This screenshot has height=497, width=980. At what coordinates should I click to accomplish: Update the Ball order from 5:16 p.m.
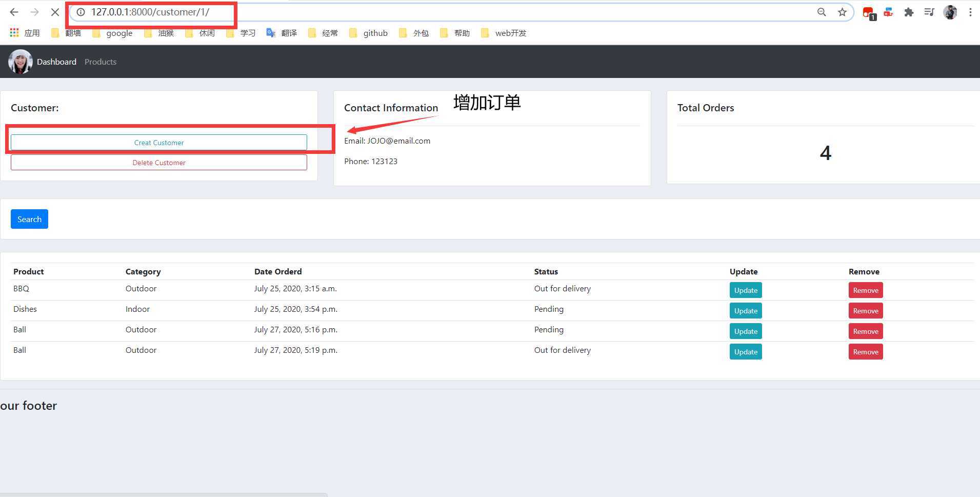coord(746,331)
